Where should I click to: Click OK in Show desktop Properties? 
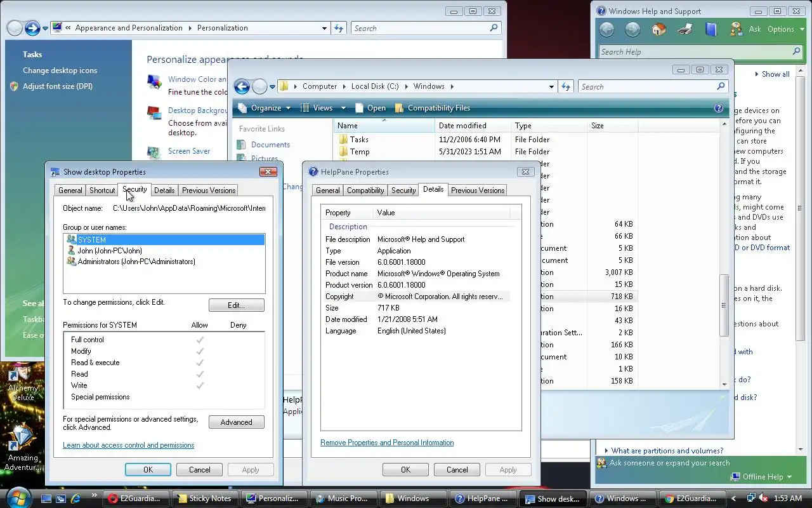click(148, 470)
